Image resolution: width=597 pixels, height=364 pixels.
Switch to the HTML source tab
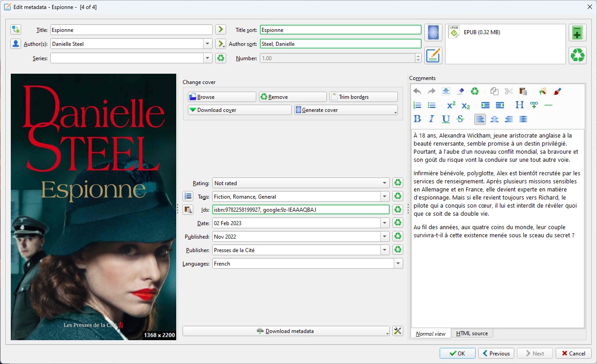(x=472, y=333)
